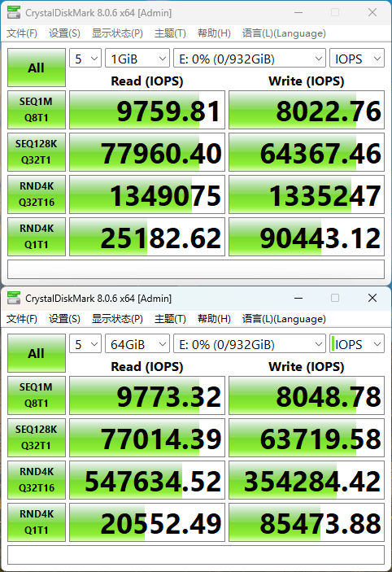Run all tests in the top window

click(37, 68)
